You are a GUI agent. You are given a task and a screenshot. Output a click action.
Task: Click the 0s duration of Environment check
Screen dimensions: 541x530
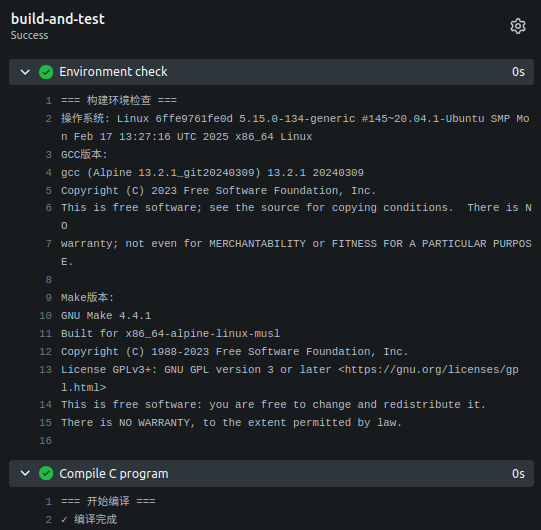(x=518, y=72)
